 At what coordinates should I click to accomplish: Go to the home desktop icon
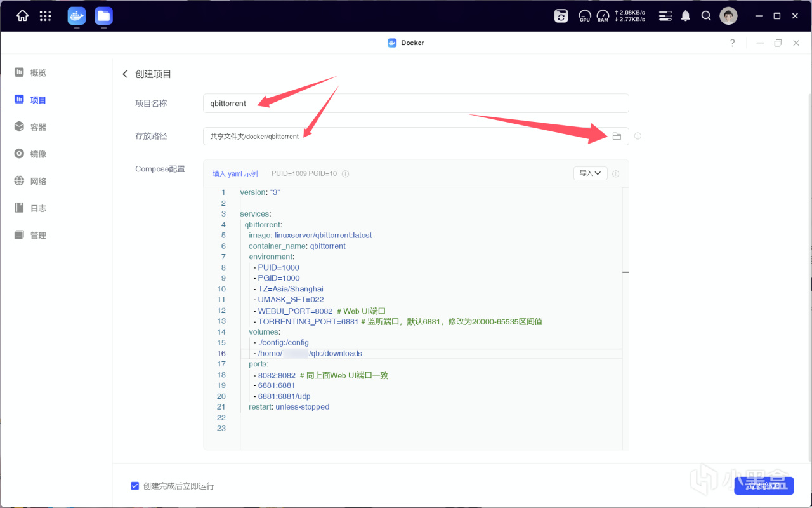[22, 16]
